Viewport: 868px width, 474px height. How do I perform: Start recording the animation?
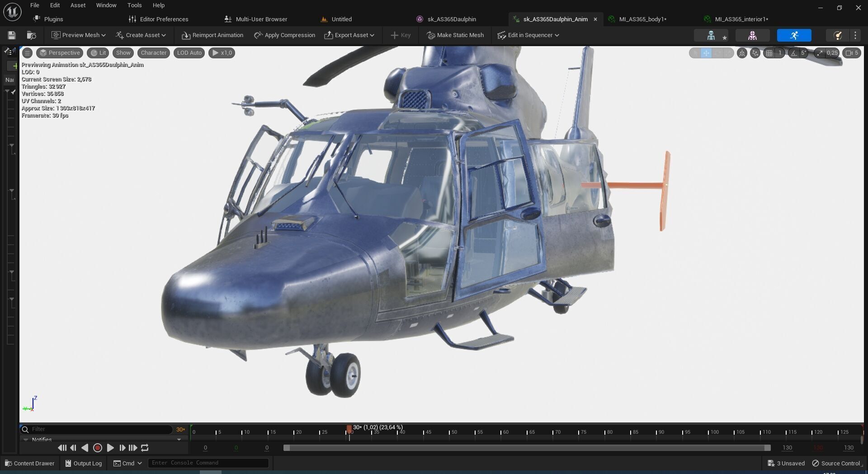(x=97, y=448)
